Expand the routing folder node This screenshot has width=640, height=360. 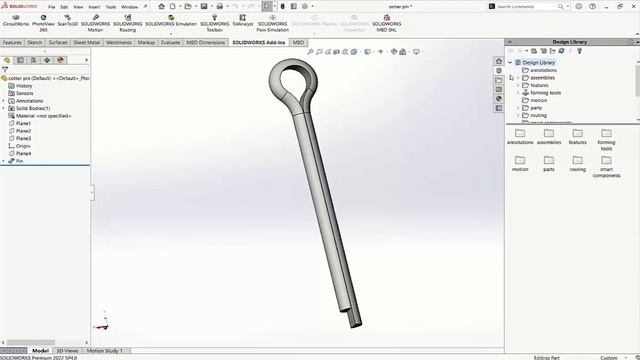518,116
